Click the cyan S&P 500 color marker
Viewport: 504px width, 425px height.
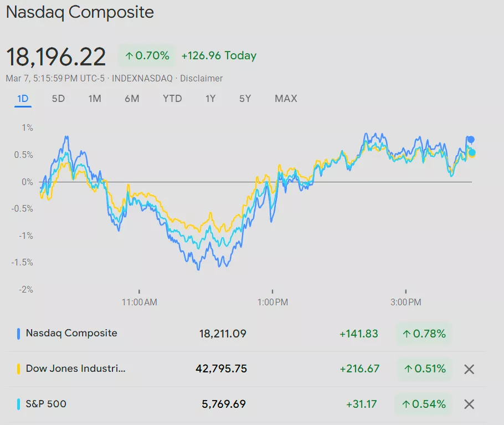18,404
